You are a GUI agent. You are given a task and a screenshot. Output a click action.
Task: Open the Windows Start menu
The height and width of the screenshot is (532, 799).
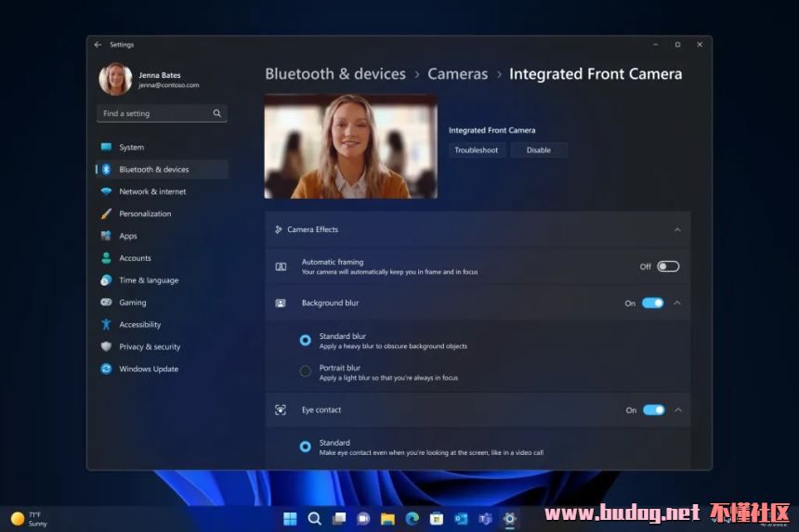[x=290, y=519]
